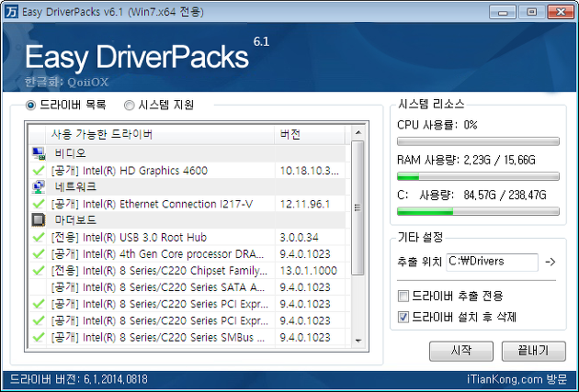Close the Easy DriverPacks window
The image size is (579, 392).
tap(561, 12)
